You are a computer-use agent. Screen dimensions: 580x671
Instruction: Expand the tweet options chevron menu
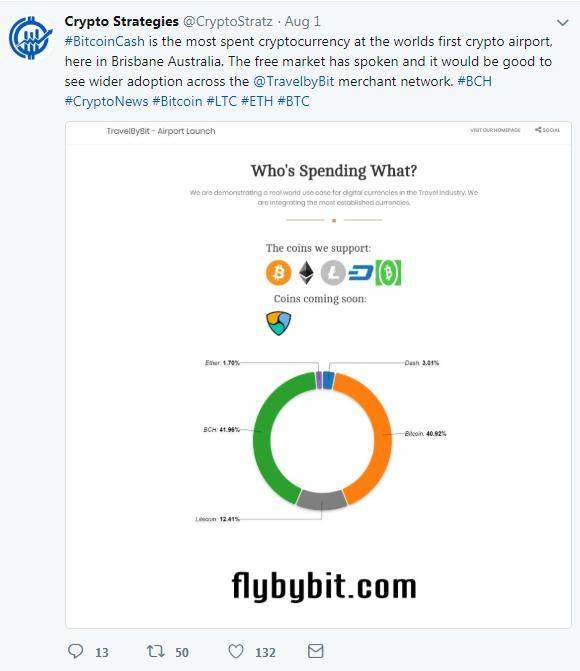[562, 22]
